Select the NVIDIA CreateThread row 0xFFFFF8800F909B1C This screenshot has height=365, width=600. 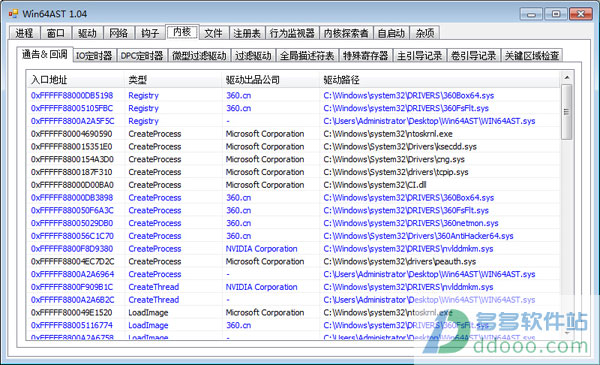[293, 287]
